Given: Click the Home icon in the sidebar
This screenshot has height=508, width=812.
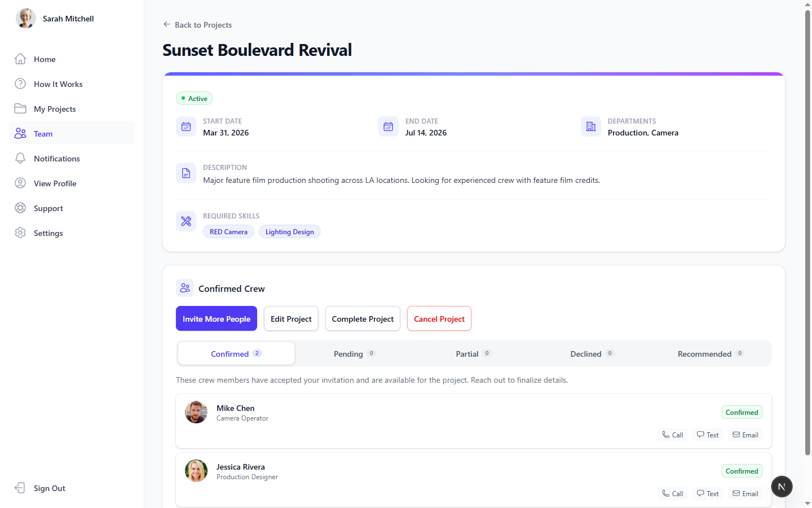Looking at the screenshot, I should click(x=20, y=59).
